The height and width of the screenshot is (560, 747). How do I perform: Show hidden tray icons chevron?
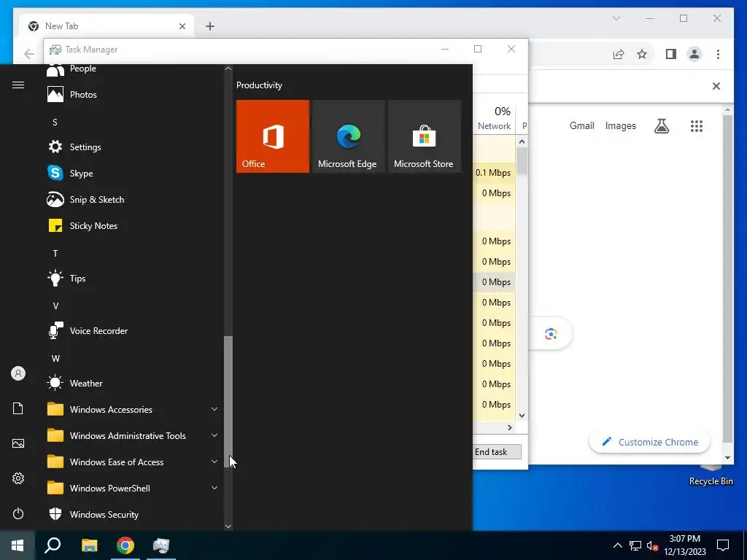[x=617, y=545]
